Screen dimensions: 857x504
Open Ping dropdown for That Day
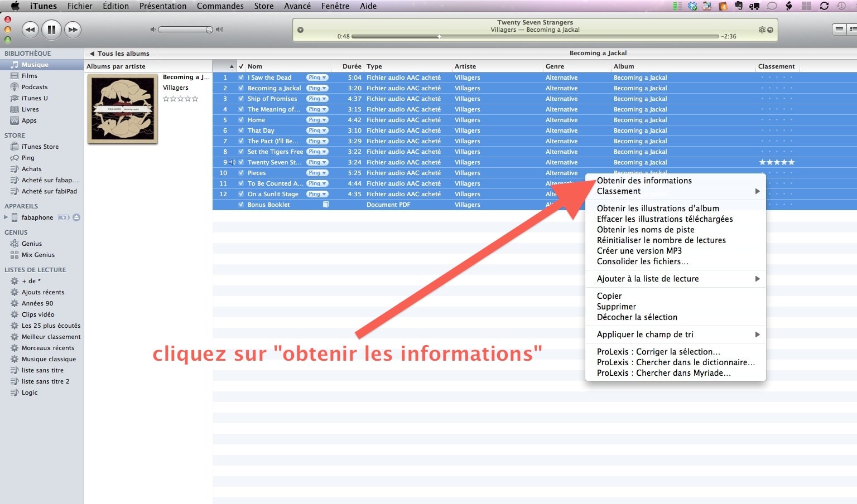(317, 130)
